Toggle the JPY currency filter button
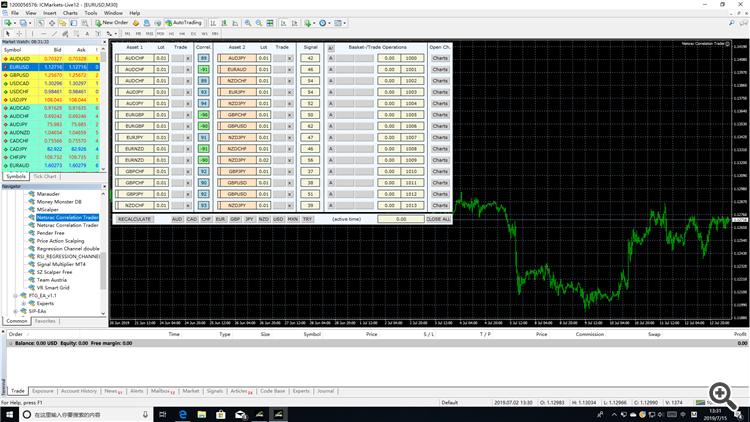Screen dimensions: 750x422 click(249, 219)
